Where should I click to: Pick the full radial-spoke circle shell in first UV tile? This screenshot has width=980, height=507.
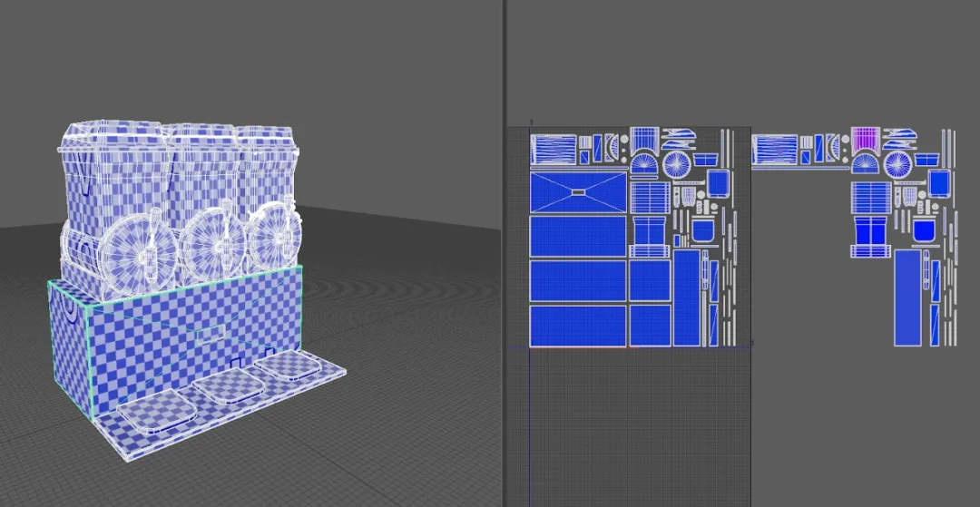click(x=676, y=164)
